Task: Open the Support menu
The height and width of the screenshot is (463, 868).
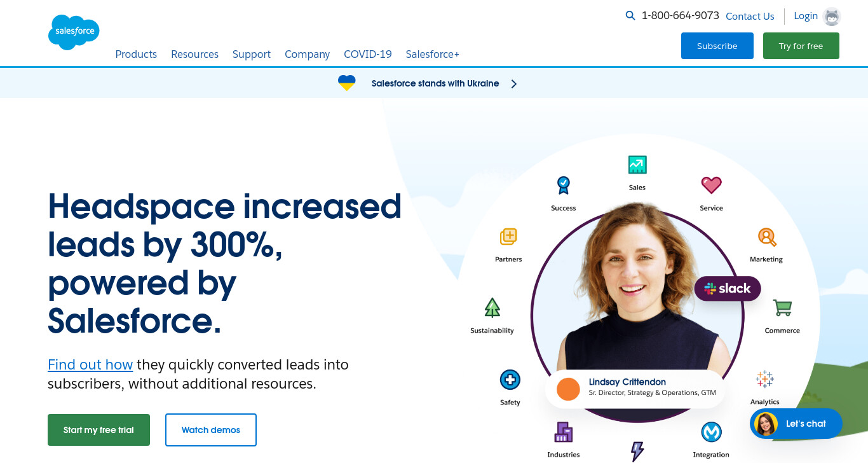Action: point(252,54)
